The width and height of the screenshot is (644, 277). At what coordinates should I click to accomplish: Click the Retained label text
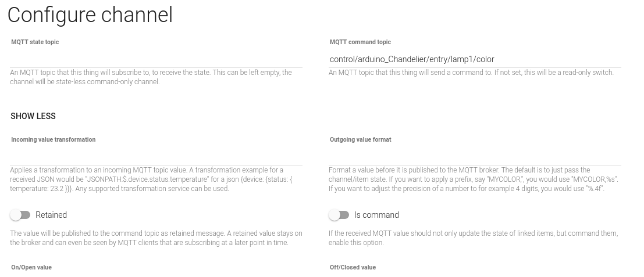point(51,215)
